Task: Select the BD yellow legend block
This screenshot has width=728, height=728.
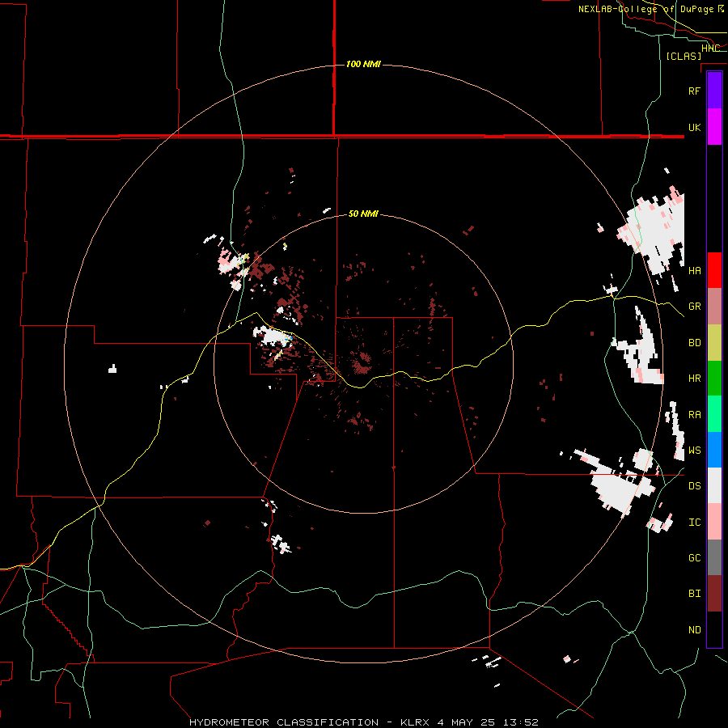Action: [x=714, y=342]
